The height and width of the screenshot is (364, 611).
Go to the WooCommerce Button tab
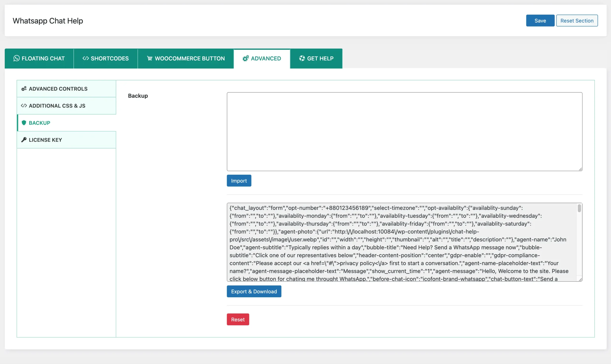[x=186, y=58]
